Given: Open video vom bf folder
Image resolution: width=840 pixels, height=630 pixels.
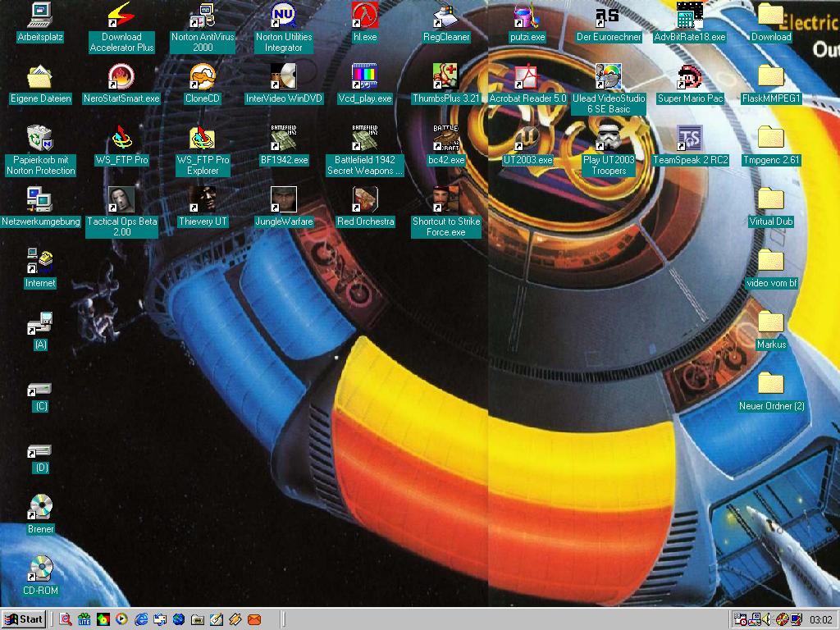Looking at the screenshot, I should 771,269.
